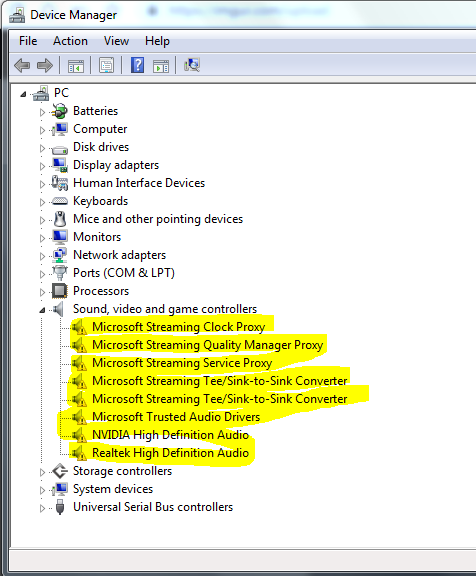Collapse Sound, video and game controllers

click(x=42, y=310)
